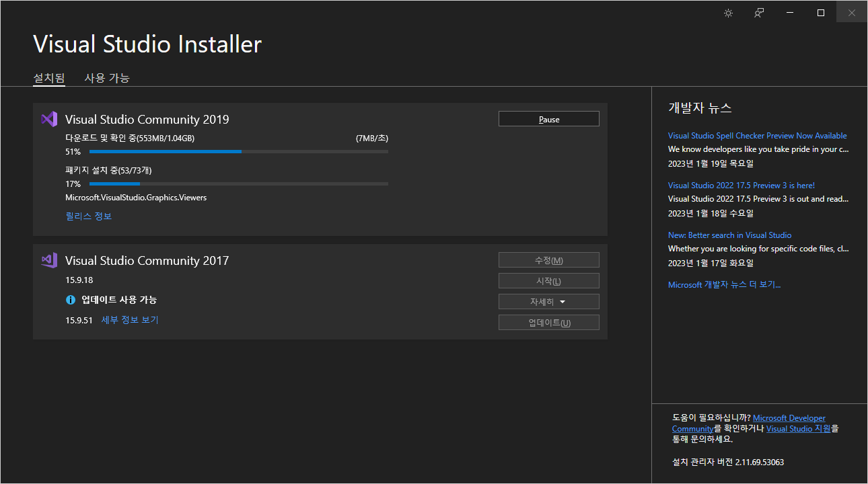The image size is (868, 484).
Task: Close the Visual Studio Installer window
Action: 852,13
